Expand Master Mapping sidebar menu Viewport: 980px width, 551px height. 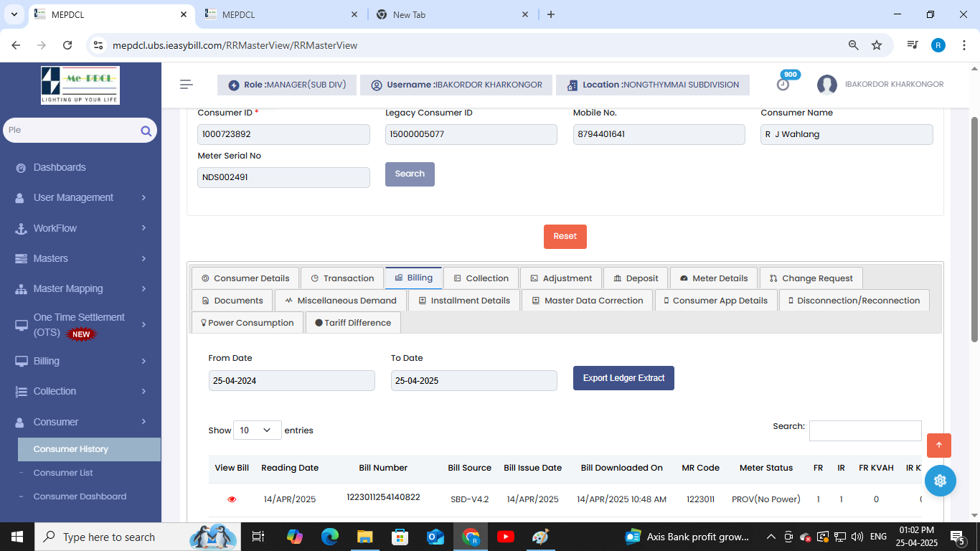coord(80,288)
